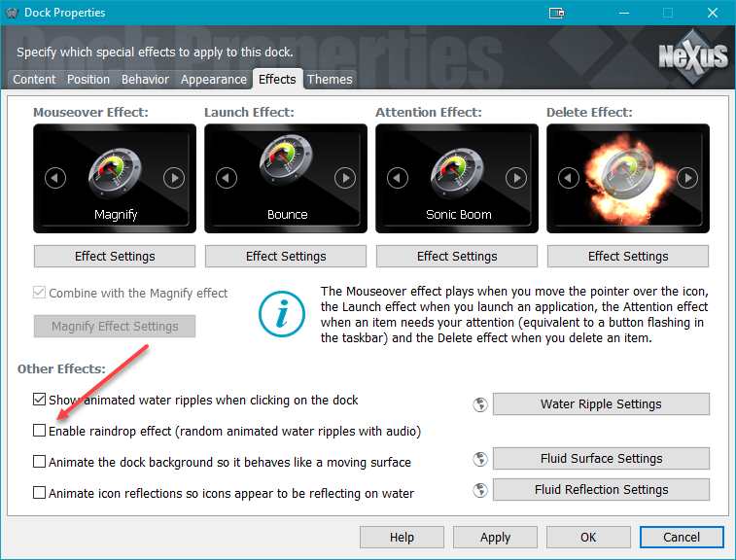Viewport: 736px width, 560px height.
Task: Click globe icon beside Water Ripple Settings
Action: (x=479, y=404)
